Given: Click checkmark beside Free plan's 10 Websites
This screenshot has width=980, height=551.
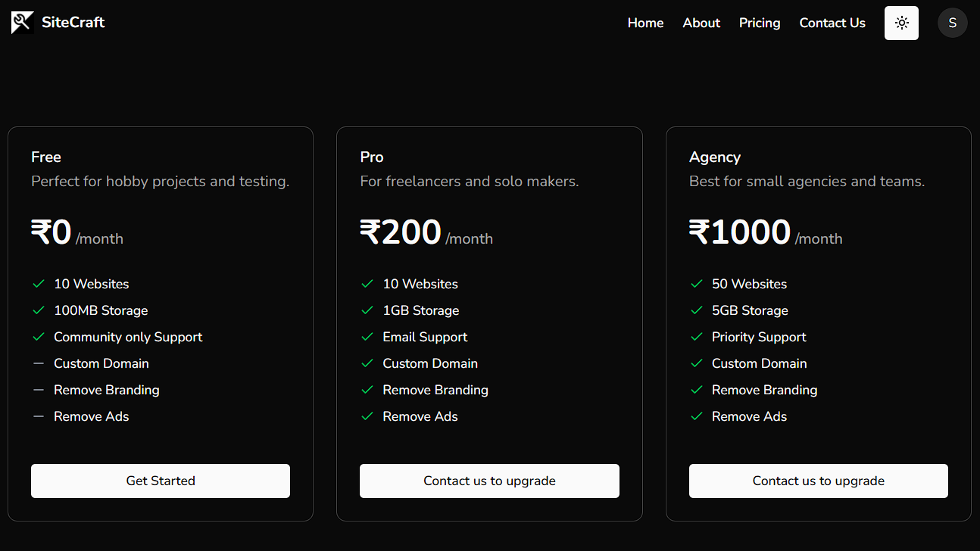Looking at the screenshot, I should (39, 284).
